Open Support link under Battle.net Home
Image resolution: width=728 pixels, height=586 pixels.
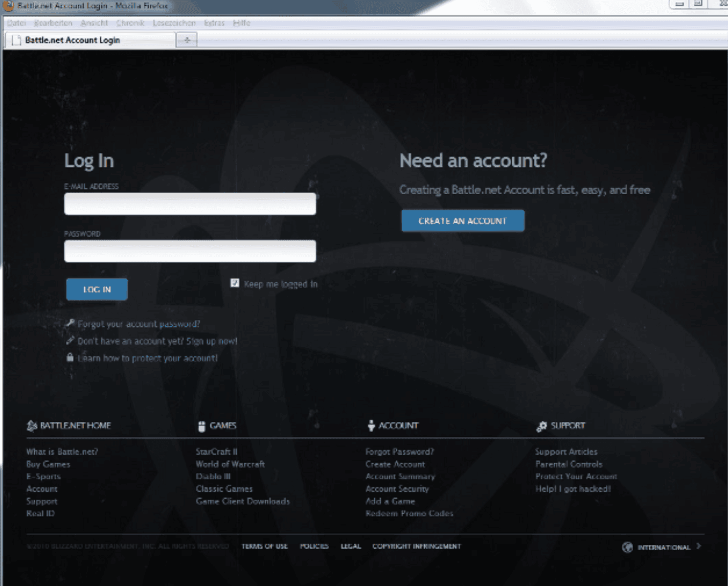(42, 501)
